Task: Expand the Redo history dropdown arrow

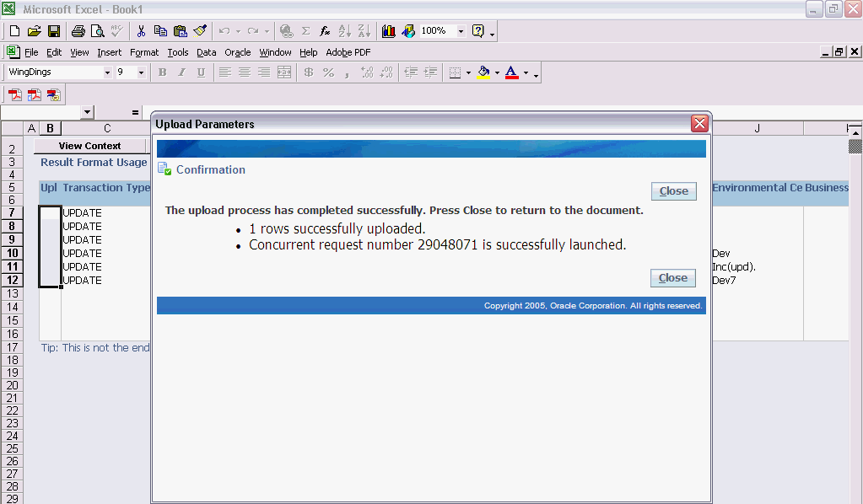Action: pos(267,31)
